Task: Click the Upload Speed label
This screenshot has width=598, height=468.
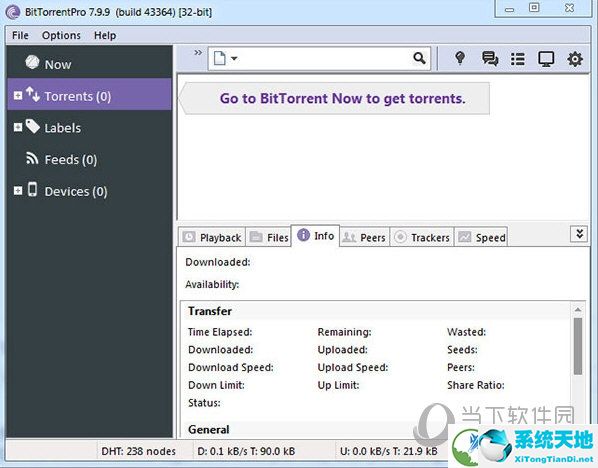Action: pos(353,367)
